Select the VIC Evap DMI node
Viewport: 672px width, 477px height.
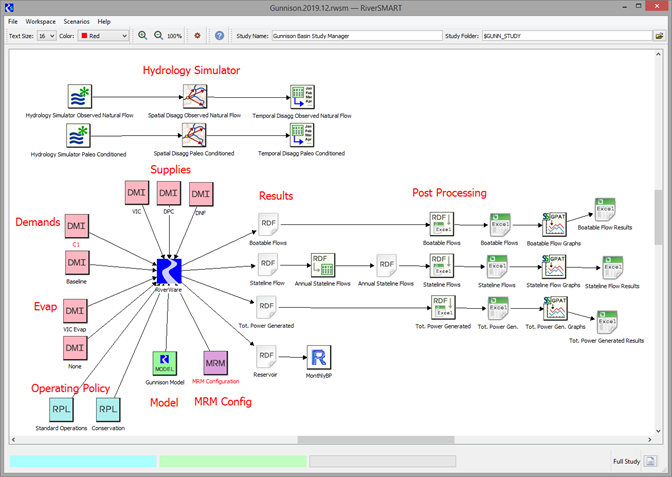click(x=77, y=303)
